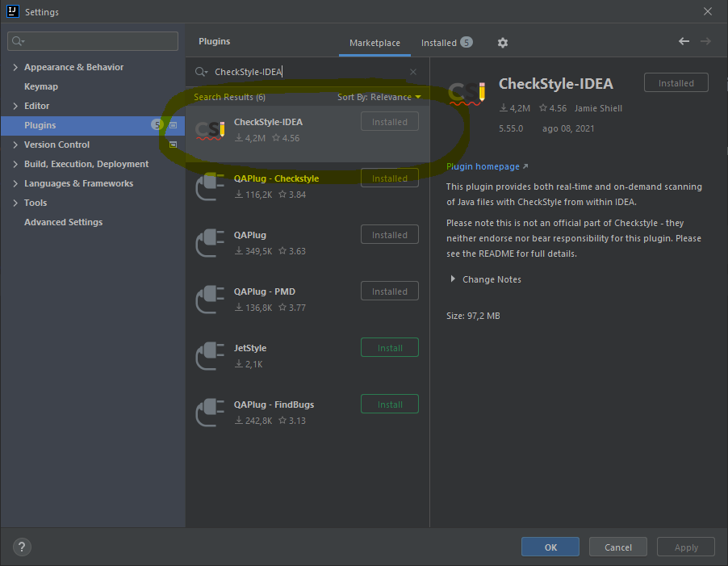Click the settings search magnifier icon
This screenshot has width=728, height=566.
[x=18, y=41]
